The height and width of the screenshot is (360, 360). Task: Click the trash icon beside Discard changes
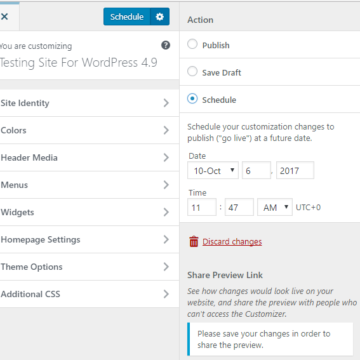194,241
